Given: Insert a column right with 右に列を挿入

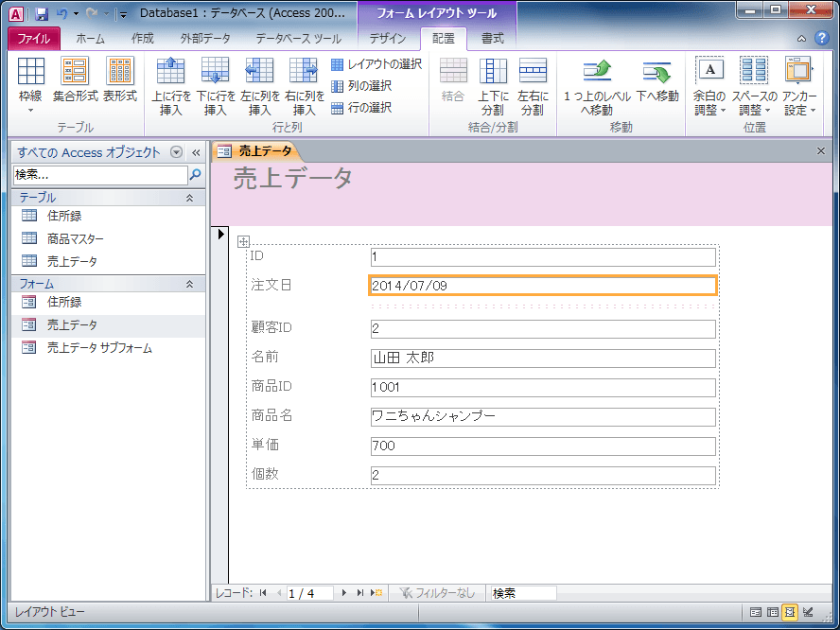Looking at the screenshot, I should pyautogui.click(x=305, y=86).
